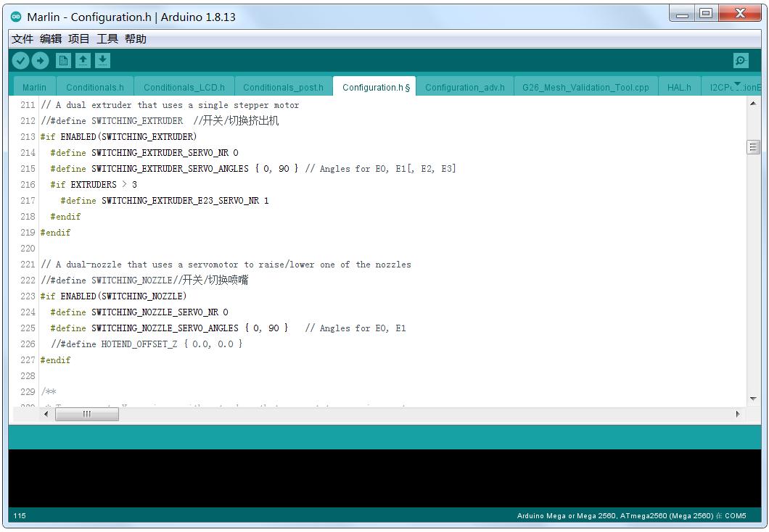Open the 项目 menu

point(79,39)
